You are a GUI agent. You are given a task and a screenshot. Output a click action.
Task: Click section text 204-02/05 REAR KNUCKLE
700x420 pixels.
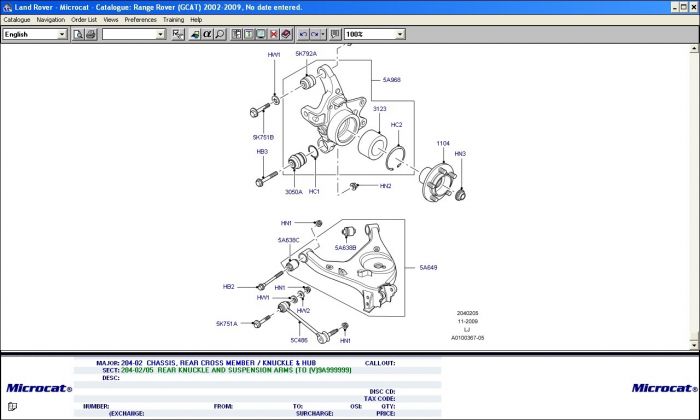[x=236, y=370]
